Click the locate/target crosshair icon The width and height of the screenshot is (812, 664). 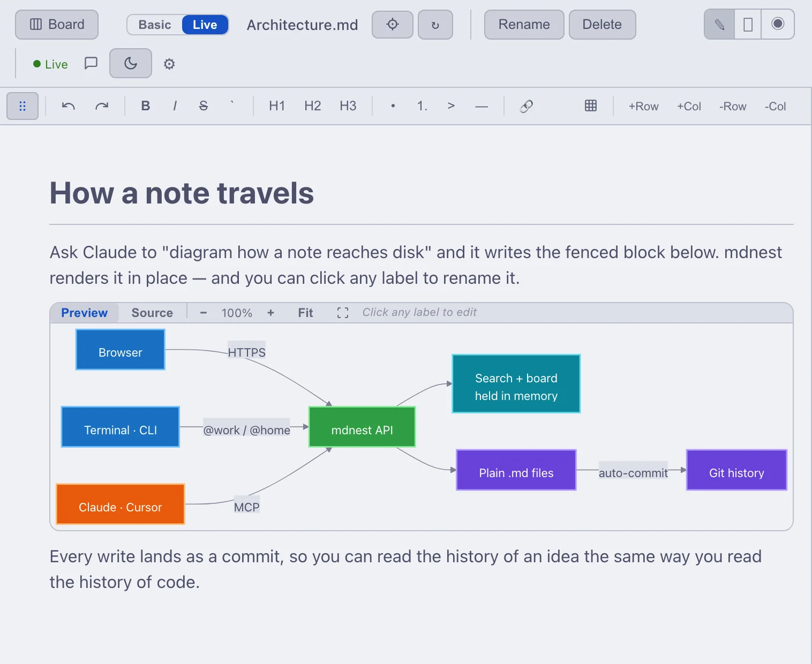393,25
